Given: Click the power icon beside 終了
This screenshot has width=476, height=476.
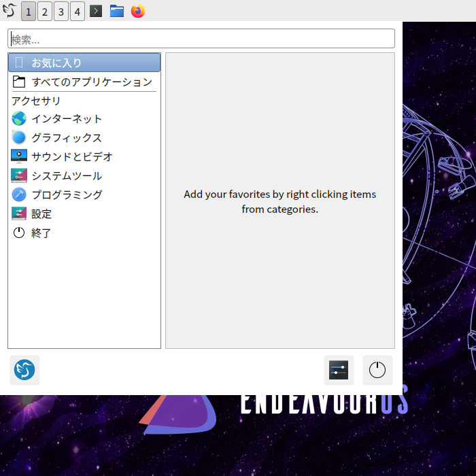Looking at the screenshot, I should pos(19,233).
